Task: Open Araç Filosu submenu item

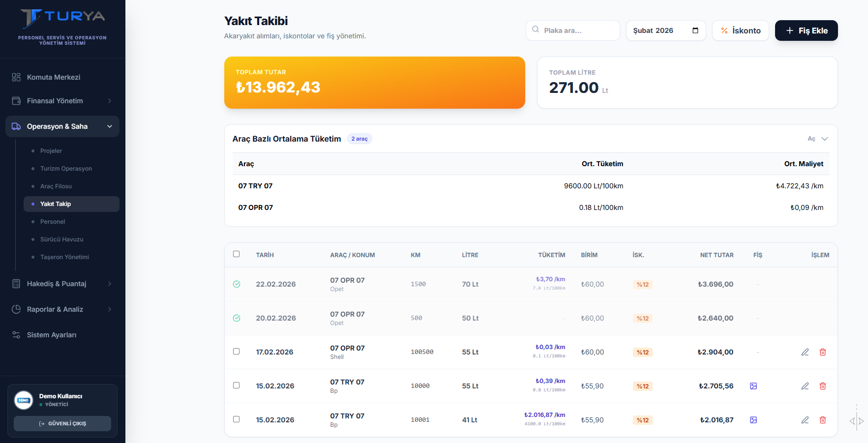Action: pyautogui.click(x=56, y=186)
